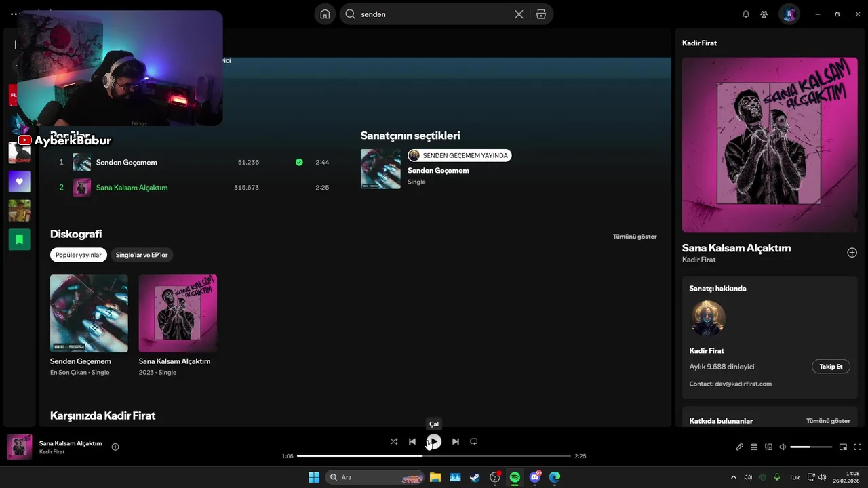868x488 pixels.
Task: Open Sana Kalsam Alçaktım title in player bar
Action: click(71, 443)
